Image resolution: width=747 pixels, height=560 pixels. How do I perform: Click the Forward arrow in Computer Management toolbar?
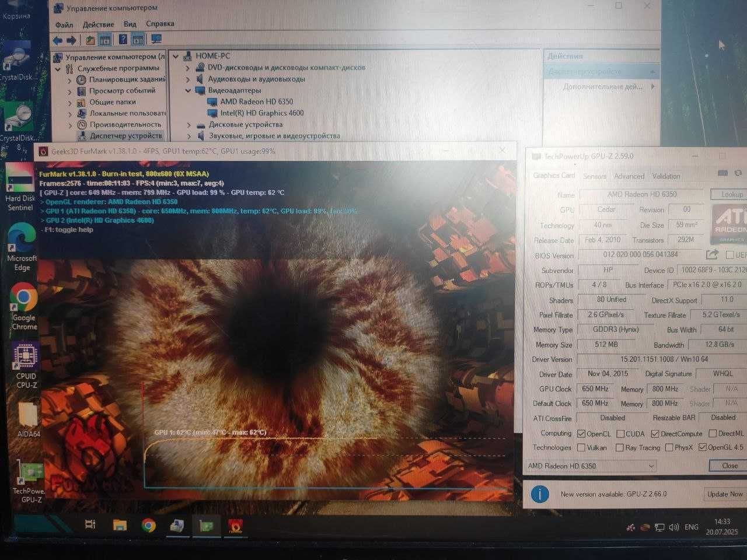(71, 40)
